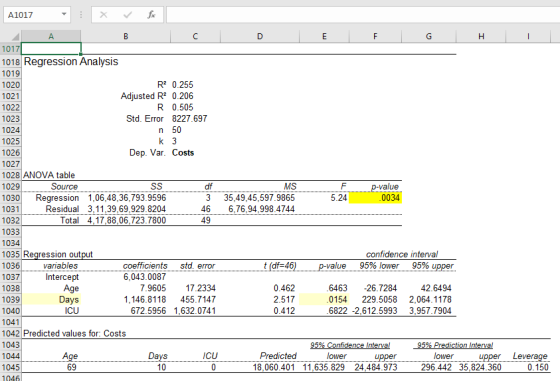This screenshot has width=560, height=381.
Task: Click the Age p-value .6463
Action: [337, 288]
